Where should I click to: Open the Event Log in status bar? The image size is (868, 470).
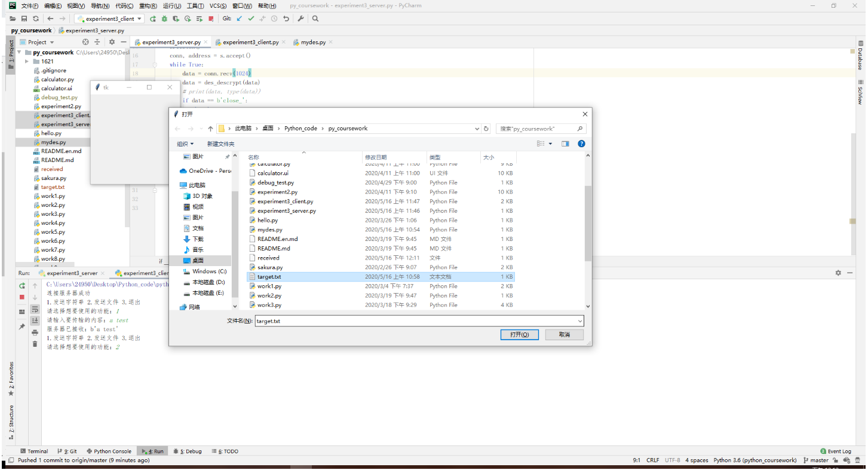coord(836,451)
